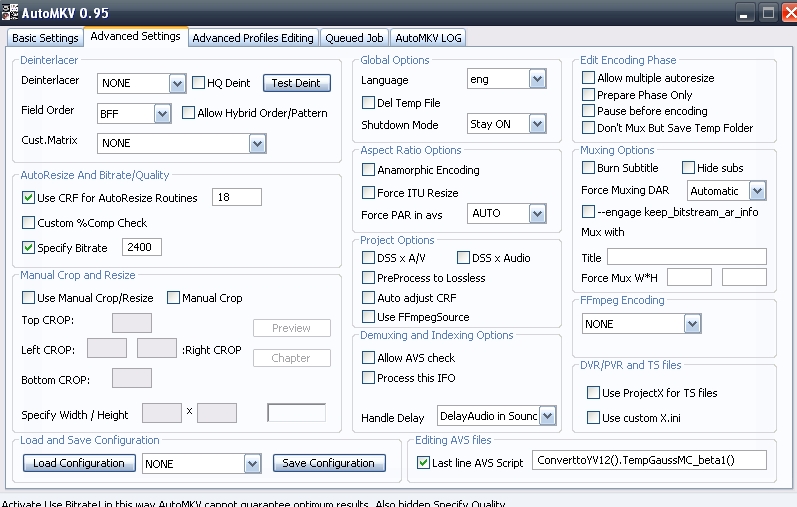The image size is (797, 507).
Task: Enable the HQ Deint checkbox
Action: (x=198, y=82)
